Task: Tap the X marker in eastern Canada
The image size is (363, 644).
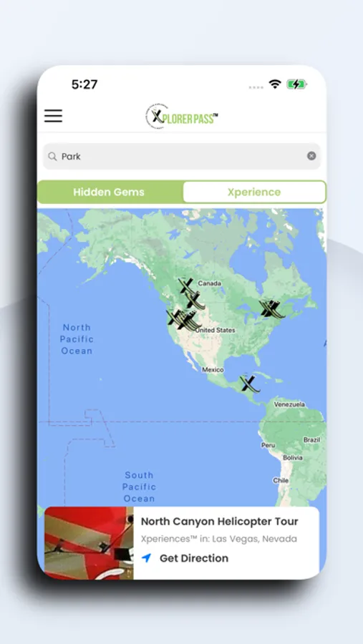Action: pyautogui.click(x=271, y=309)
